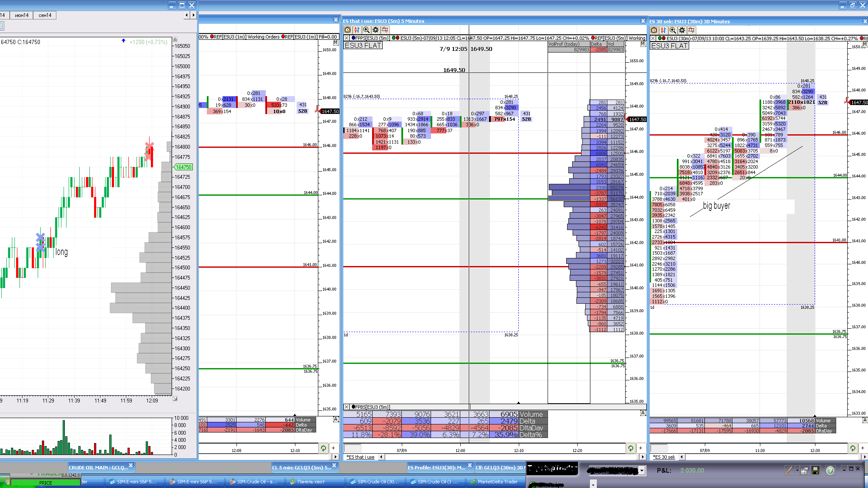
Task: Toggle the A box on ES 5-minute volume panel
Action: coord(643,413)
